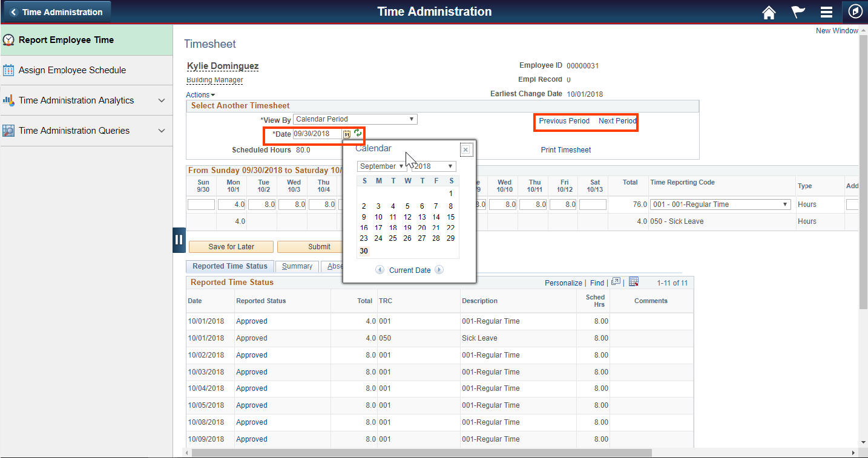Switch to the Summary tab
868x458 pixels.
pyautogui.click(x=297, y=266)
